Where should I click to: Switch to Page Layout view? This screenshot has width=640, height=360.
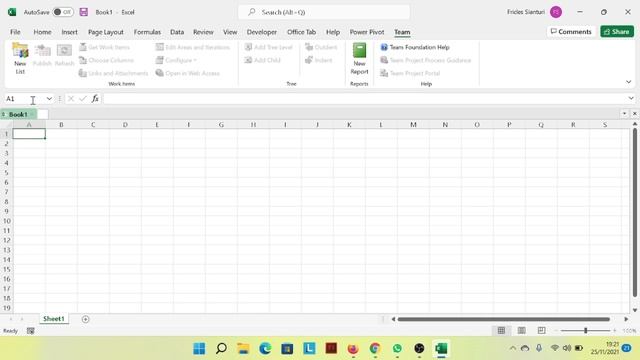(521, 331)
